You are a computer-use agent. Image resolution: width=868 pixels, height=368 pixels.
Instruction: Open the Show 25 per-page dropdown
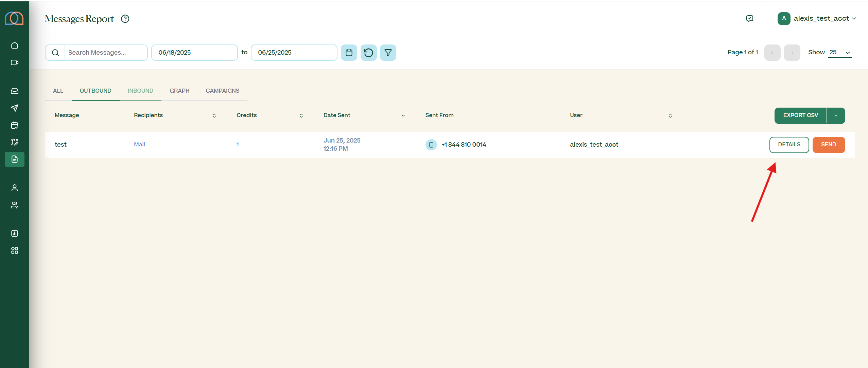point(839,53)
